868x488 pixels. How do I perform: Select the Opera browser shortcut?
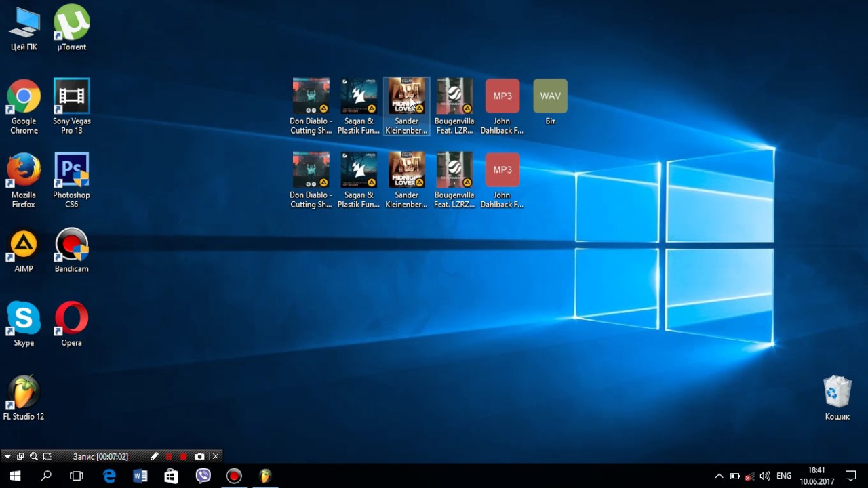71,324
